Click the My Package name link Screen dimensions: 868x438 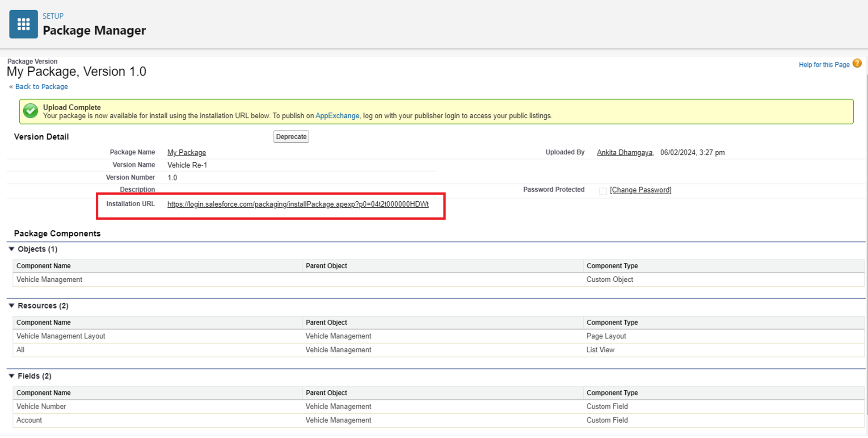point(186,153)
